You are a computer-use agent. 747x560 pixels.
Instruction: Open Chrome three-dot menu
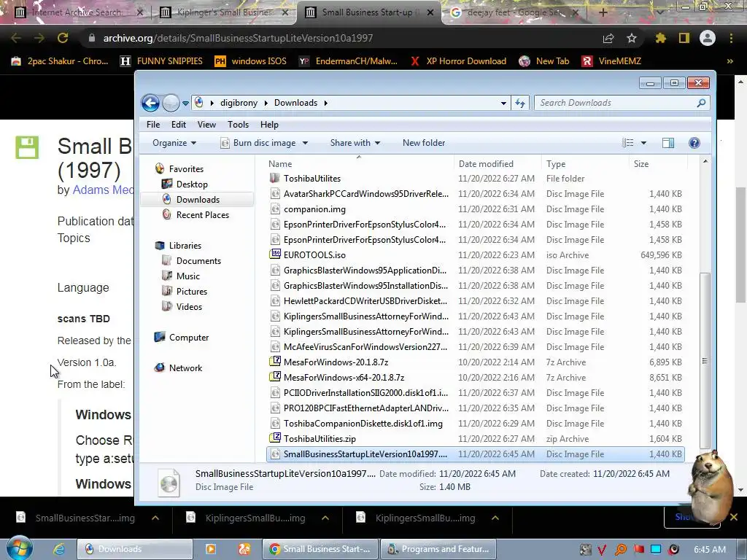pos(731,38)
